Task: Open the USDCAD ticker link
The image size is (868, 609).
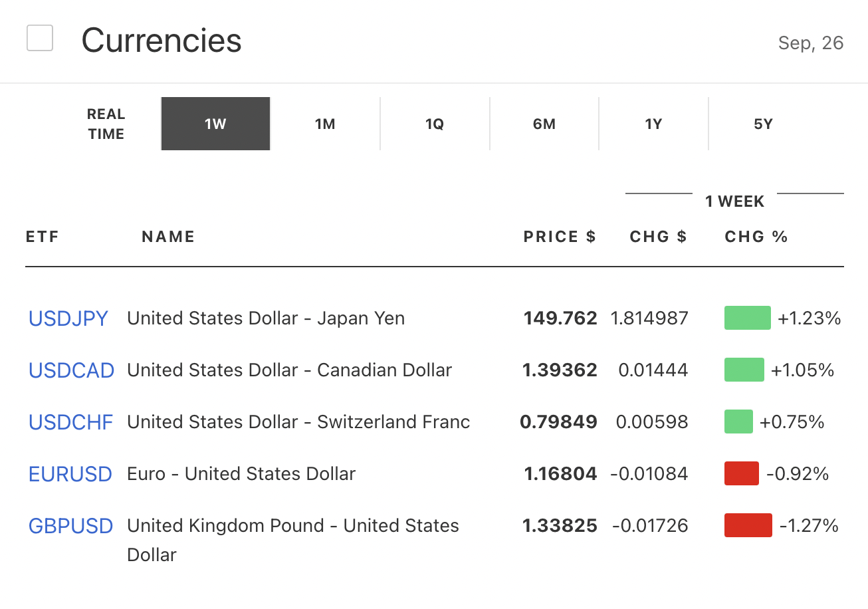Action: click(x=71, y=370)
